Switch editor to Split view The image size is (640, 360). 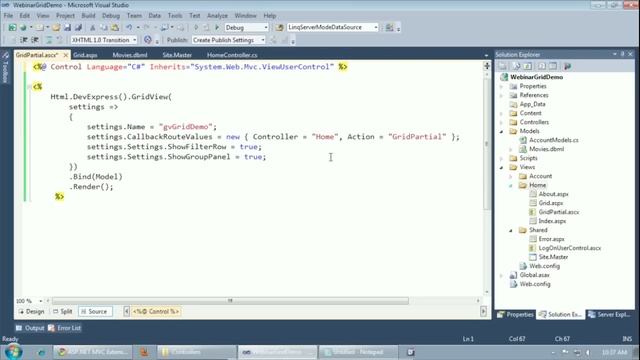[x=62, y=311]
